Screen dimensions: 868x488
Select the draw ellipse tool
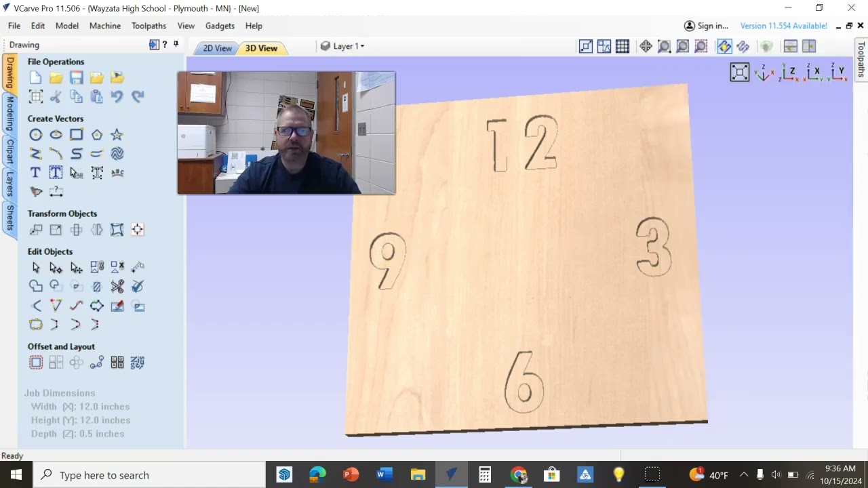(x=56, y=135)
